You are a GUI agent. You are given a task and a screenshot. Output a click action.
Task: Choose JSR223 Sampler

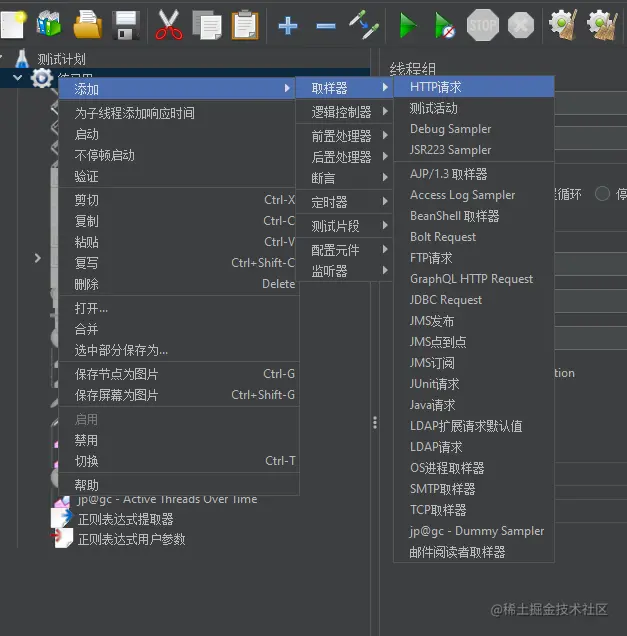[x=474, y=150]
